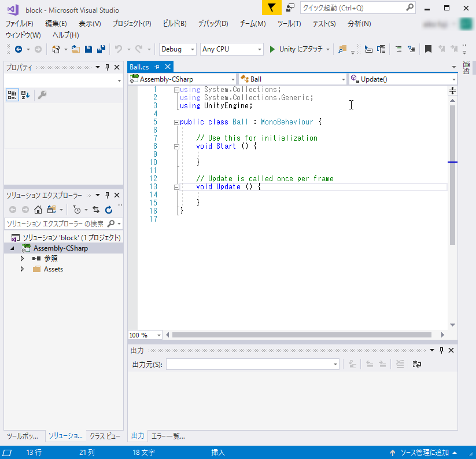Screen dimensions: 476x459
Task: Click the notification filter flag icon
Action: click(x=271, y=8)
